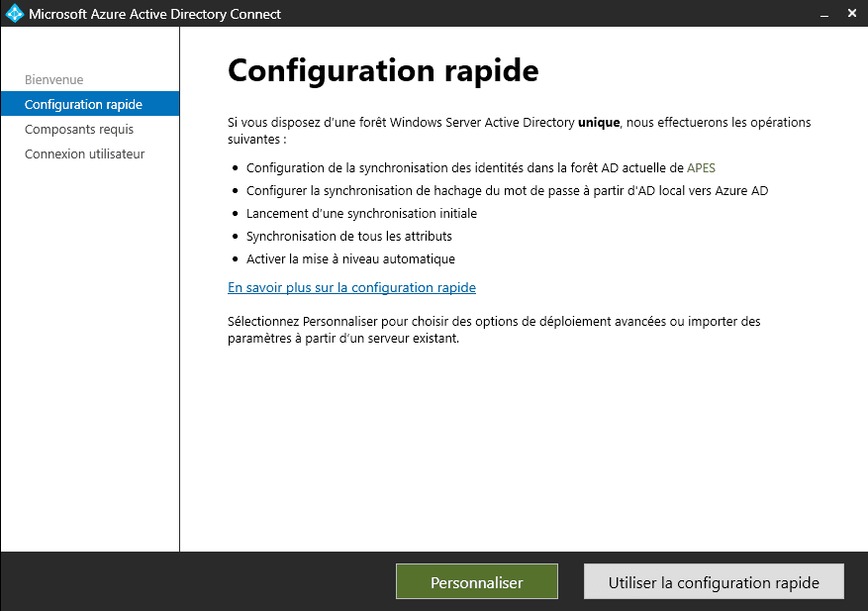Click the window title bar text
Screen dimensions: 868x611
154,14
